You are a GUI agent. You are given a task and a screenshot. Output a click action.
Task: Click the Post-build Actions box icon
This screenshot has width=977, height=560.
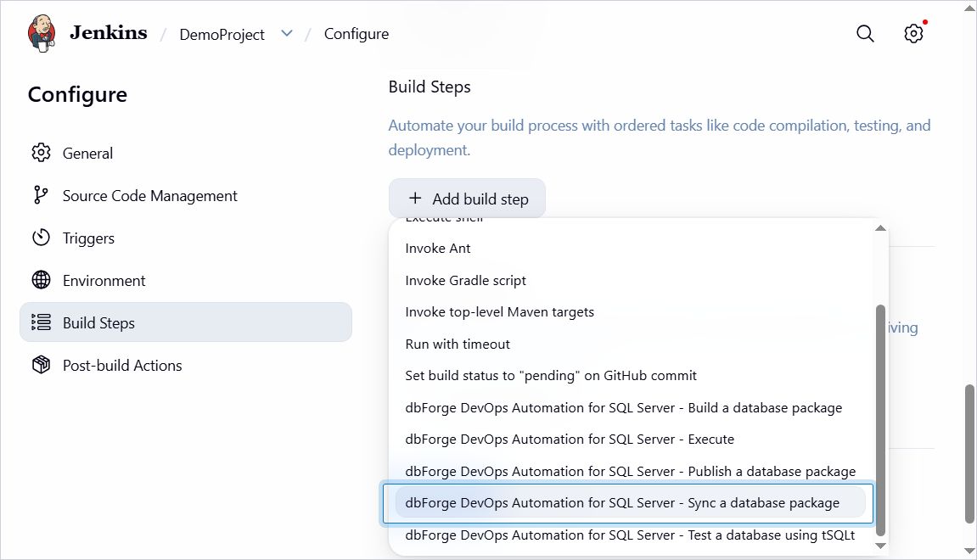point(41,364)
